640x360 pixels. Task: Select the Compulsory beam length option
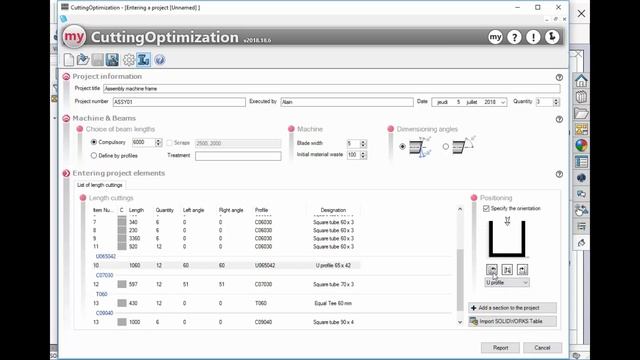pos(94,142)
